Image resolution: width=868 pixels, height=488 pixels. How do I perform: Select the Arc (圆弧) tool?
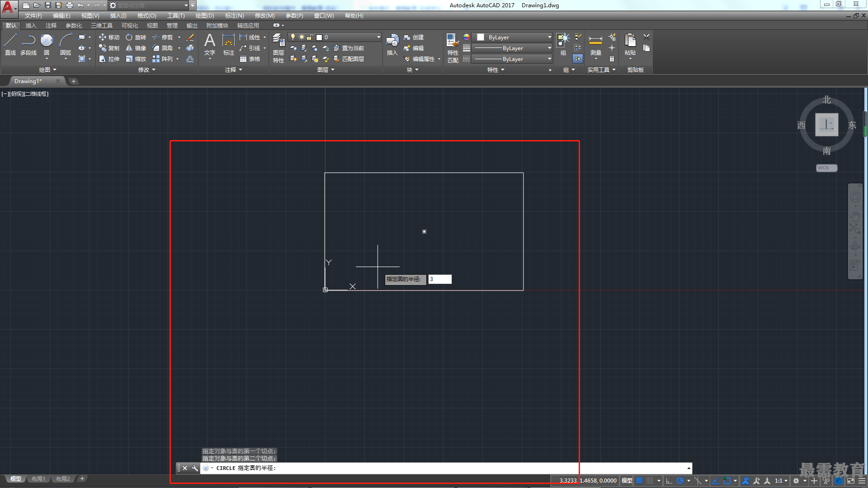click(x=66, y=45)
